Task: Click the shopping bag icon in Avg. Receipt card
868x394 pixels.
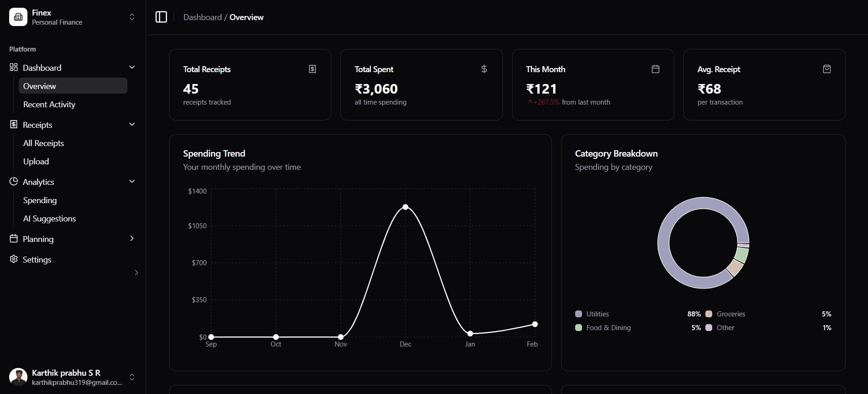Action: (827, 69)
